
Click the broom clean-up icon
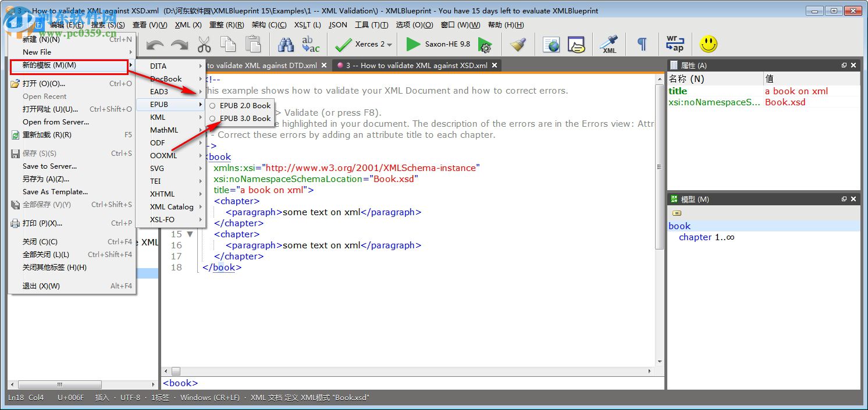tap(518, 44)
